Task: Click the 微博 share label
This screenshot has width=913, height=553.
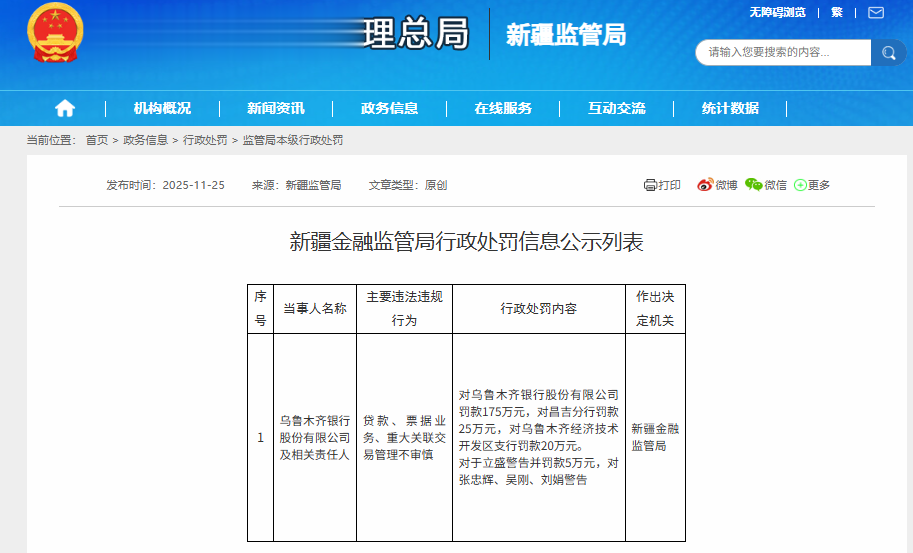Action: 726,185
